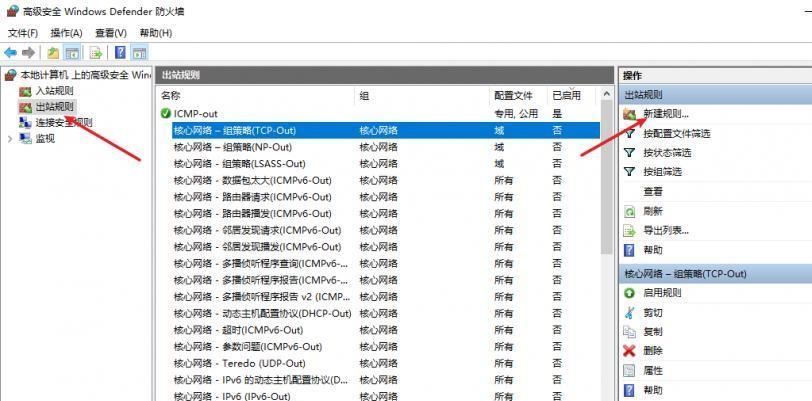Viewport: 812px width, 401px height.
Task: Click the 剪切 scissors icon
Action: pyautogui.click(x=629, y=312)
